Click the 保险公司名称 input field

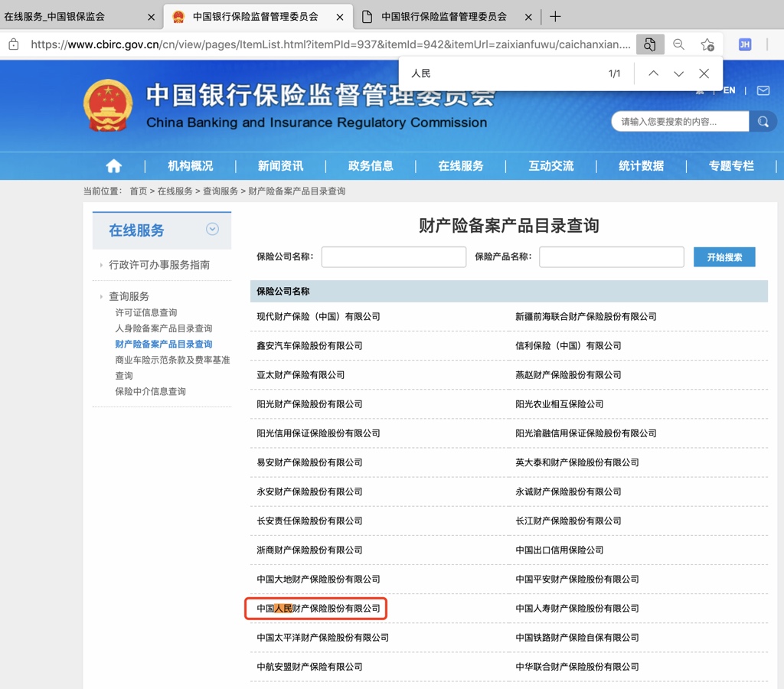[x=394, y=257]
